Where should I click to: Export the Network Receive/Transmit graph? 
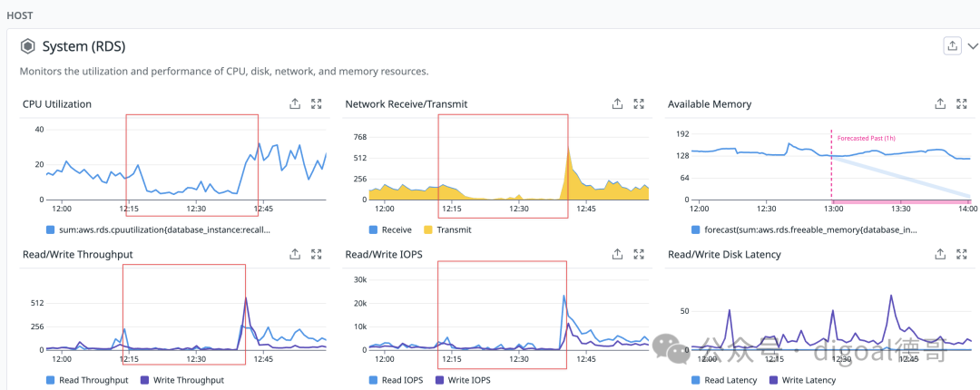618,103
